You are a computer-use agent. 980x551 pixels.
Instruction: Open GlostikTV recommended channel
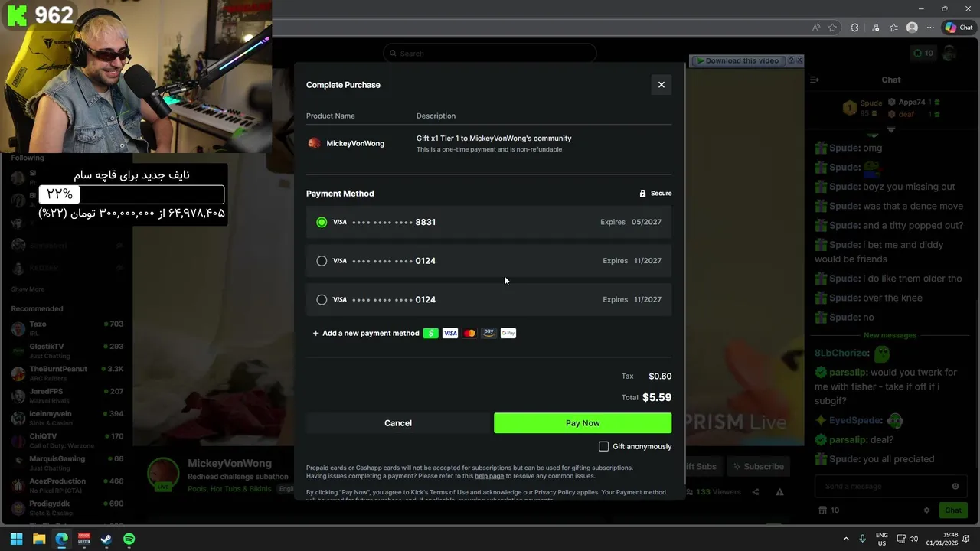(67, 350)
